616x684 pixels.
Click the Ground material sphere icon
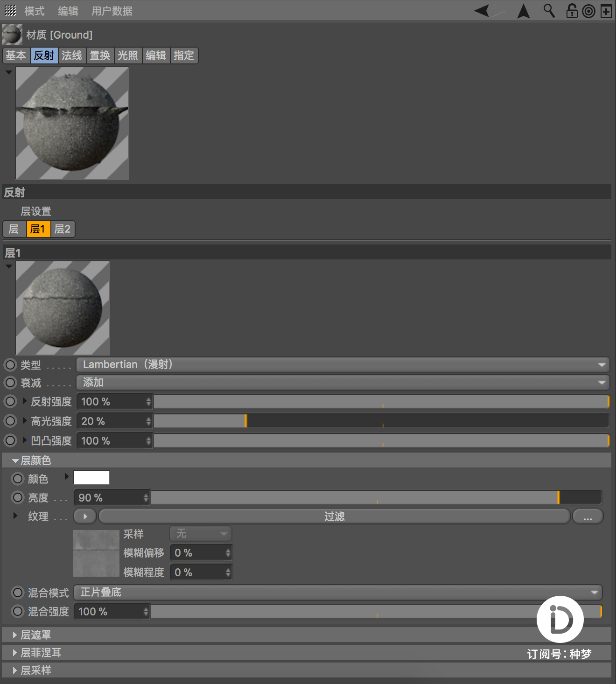point(12,35)
